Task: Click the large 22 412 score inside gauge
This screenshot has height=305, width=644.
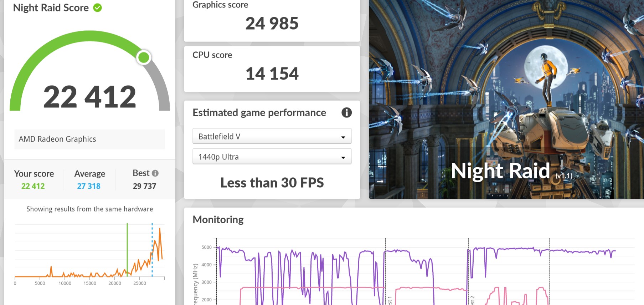Action: 89,97
